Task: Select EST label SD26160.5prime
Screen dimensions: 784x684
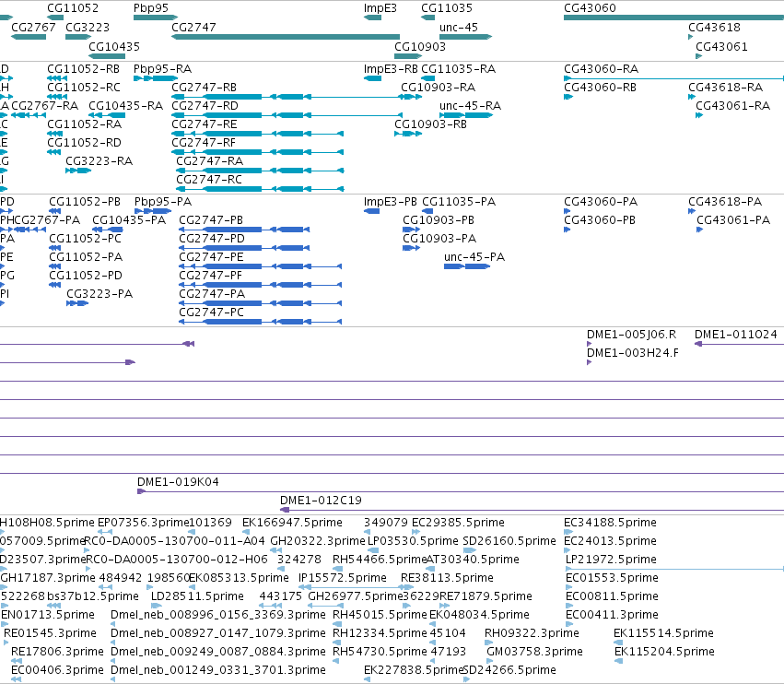Action: click(x=509, y=541)
